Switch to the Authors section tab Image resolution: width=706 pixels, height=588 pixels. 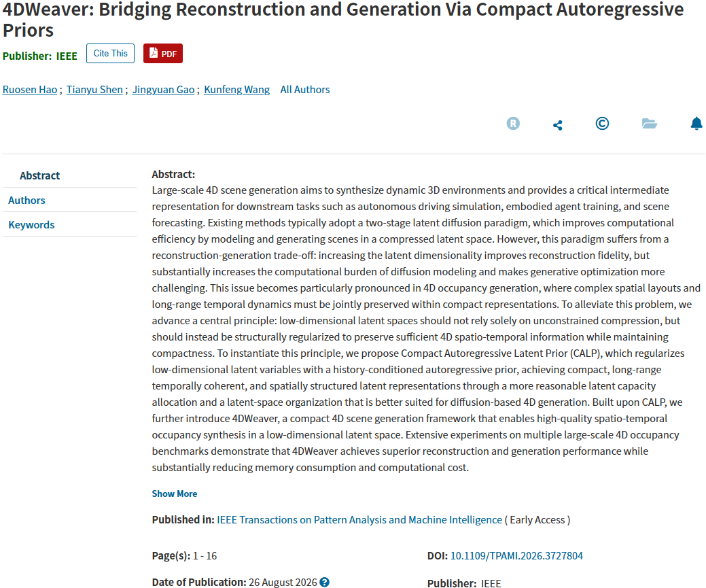tap(27, 200)
